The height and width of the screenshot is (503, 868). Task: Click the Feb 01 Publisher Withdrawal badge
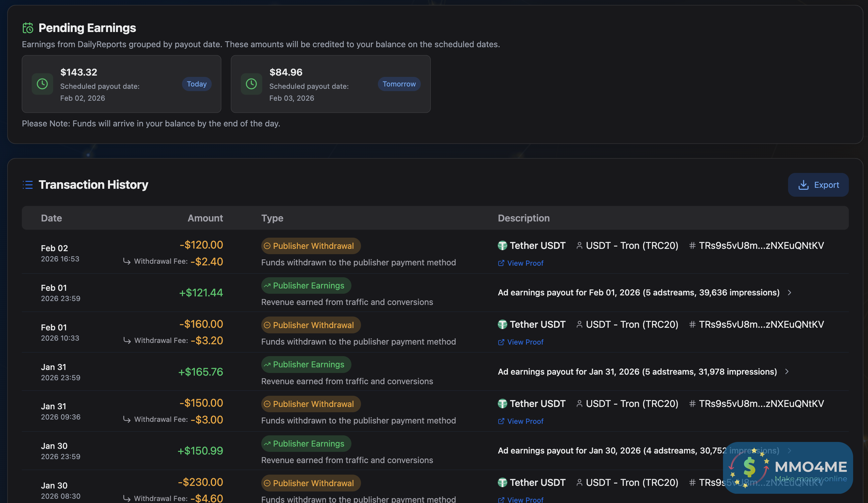point(311,325)
